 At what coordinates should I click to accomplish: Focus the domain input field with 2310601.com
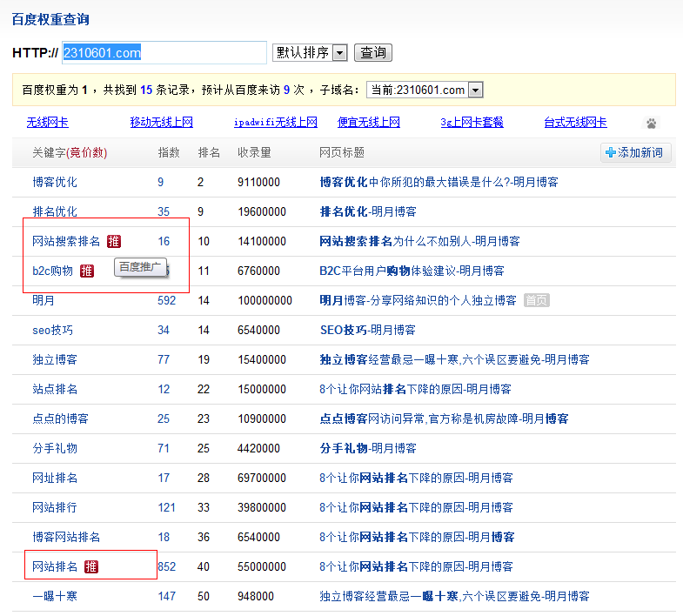point(164,53)
